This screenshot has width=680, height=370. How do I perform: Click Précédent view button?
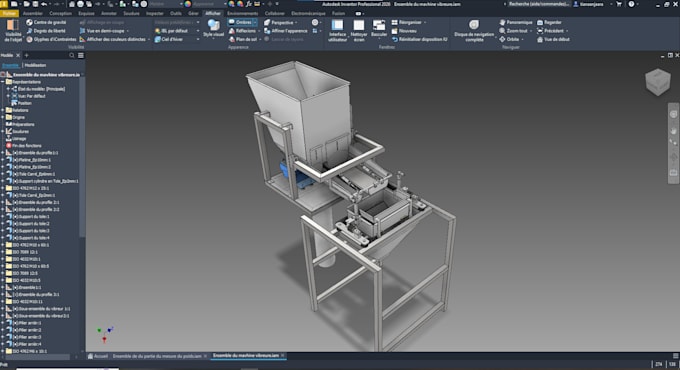(x=551, y=31)
